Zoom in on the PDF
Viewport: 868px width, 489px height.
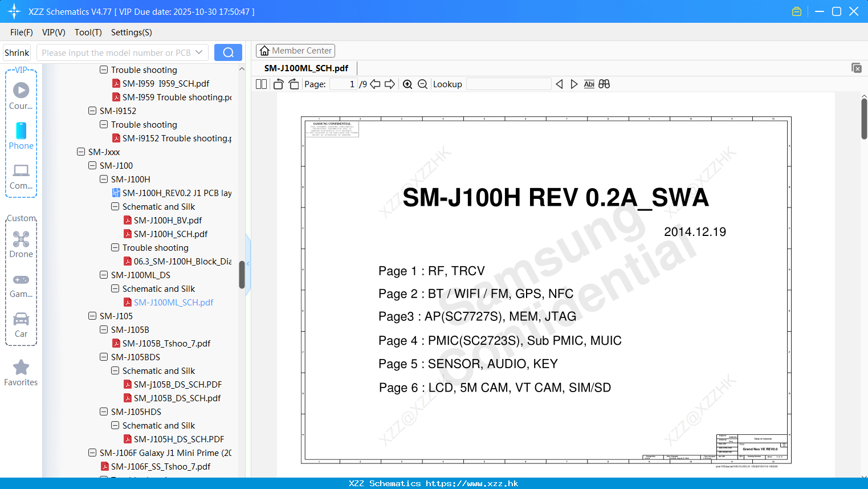tap(407, 84)
